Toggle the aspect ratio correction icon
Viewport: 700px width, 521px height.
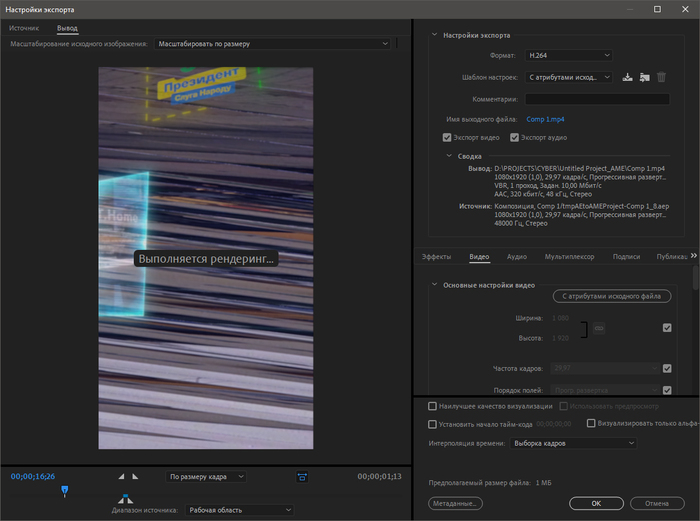point(302,477)
